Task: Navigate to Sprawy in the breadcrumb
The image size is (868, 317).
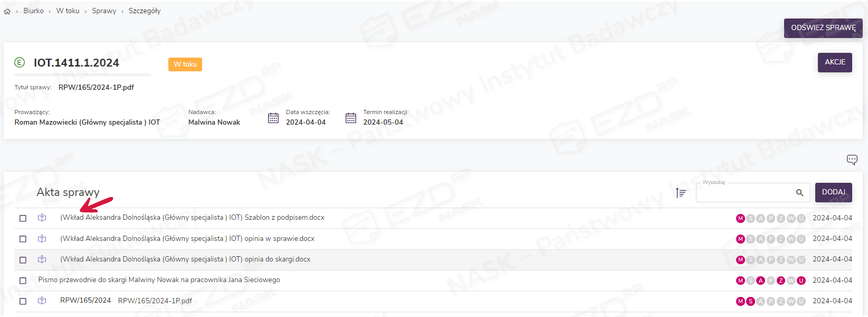Action: click(104, 11)
